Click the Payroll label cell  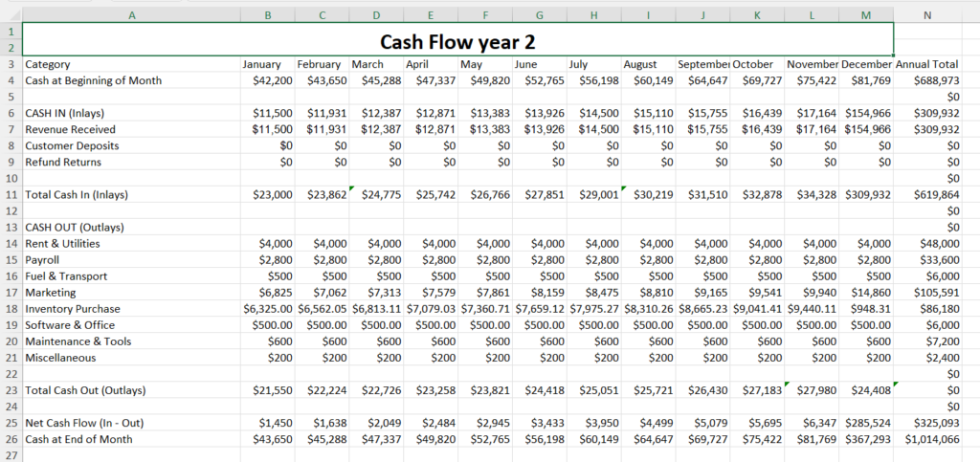point(131,260)
